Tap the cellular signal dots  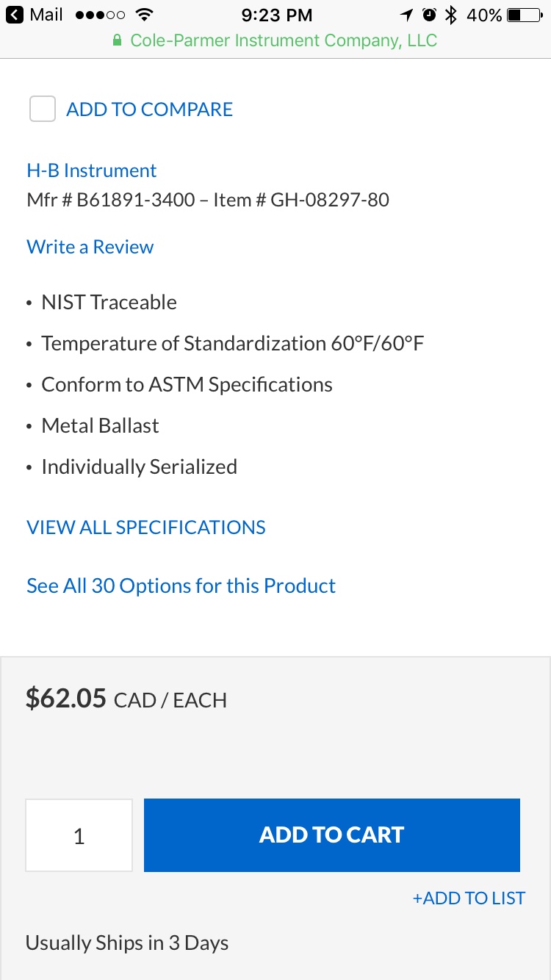click(x=101, y=15)
